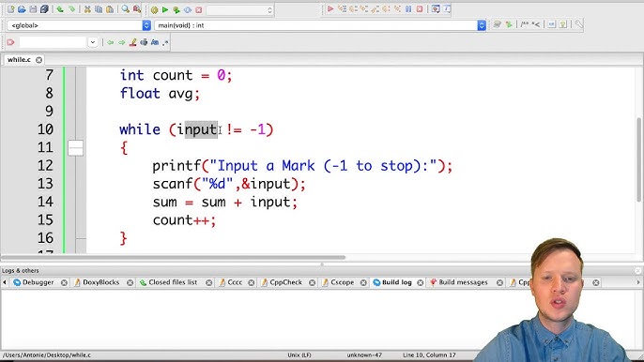Run the program with green play button
Viewport: 644px width, 362px height.
coord(165,9)
